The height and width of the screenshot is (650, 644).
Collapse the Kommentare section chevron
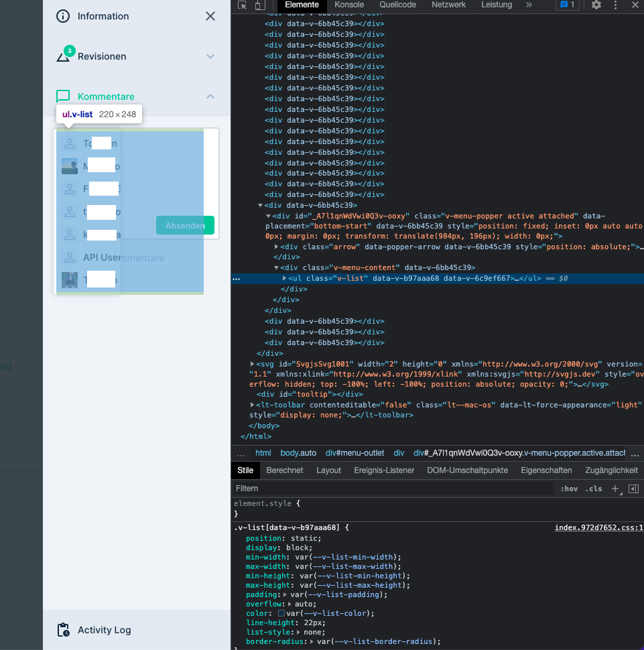(210, 96)
